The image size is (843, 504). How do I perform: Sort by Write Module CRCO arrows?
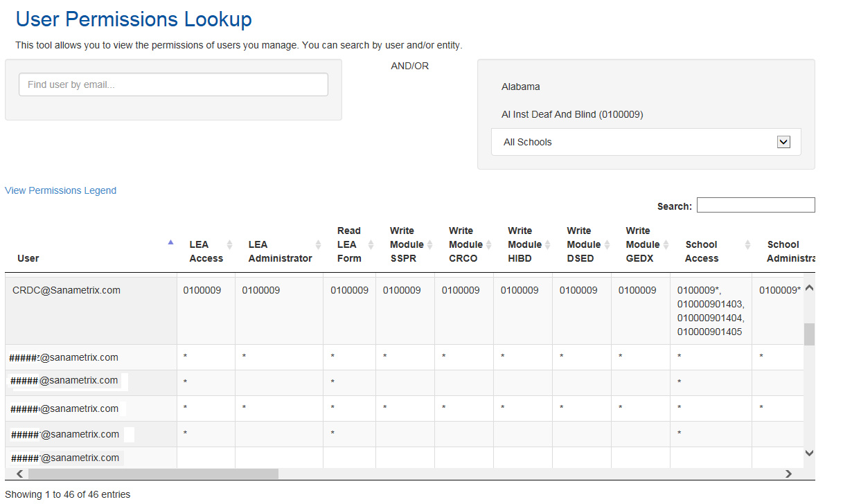pos(488,244)
